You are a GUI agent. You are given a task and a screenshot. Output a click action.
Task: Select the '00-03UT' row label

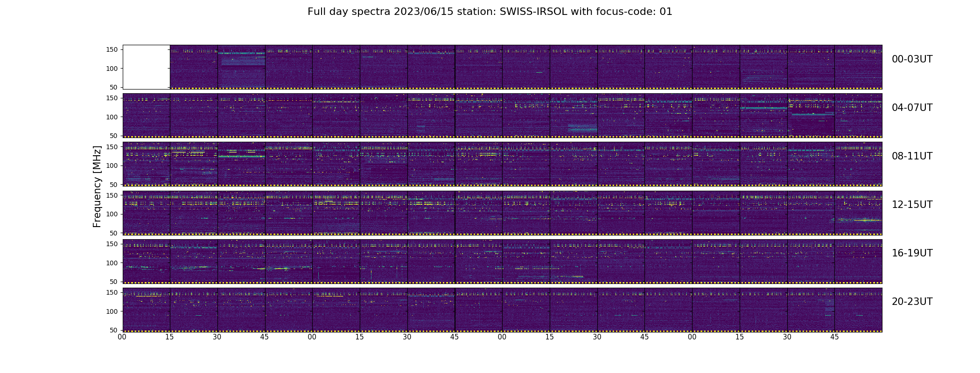point(912,59)
